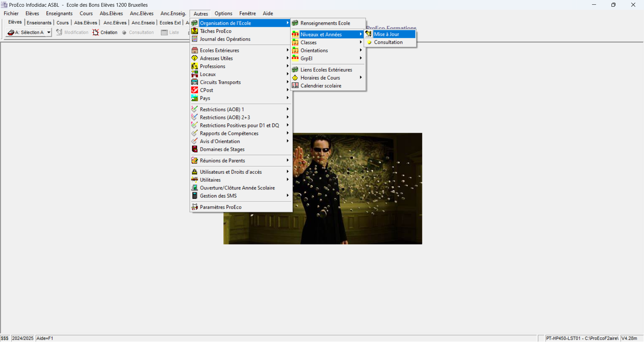Switch to the Cours tab

tap(62, 23)
